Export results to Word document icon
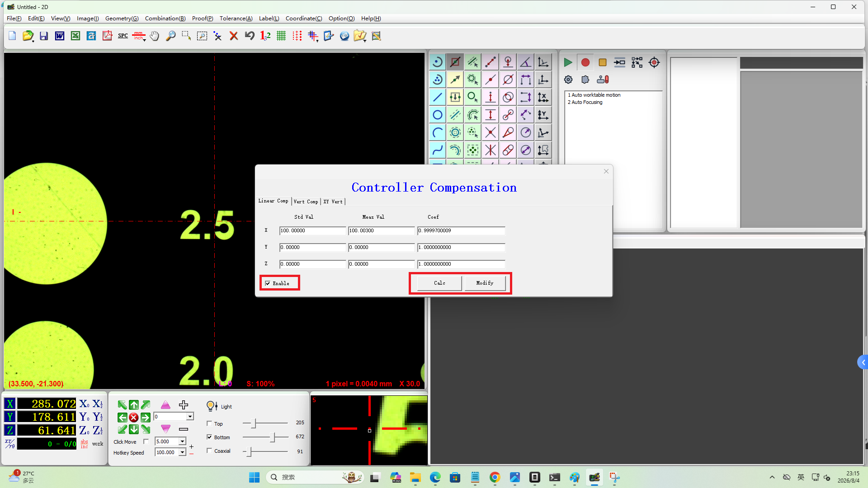 (60, 36)
